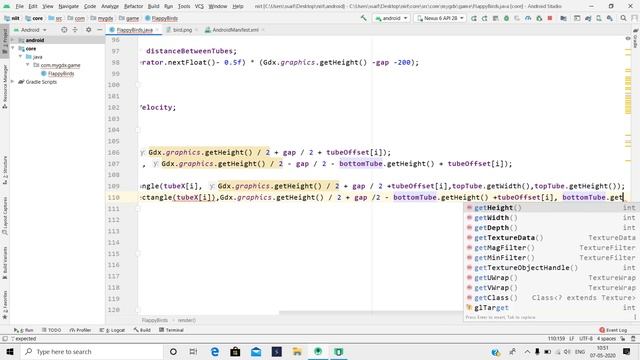Click the Make Project hammer icon
Image resolution: width=640 pixels, height=360 pixels.
(363, 18)
